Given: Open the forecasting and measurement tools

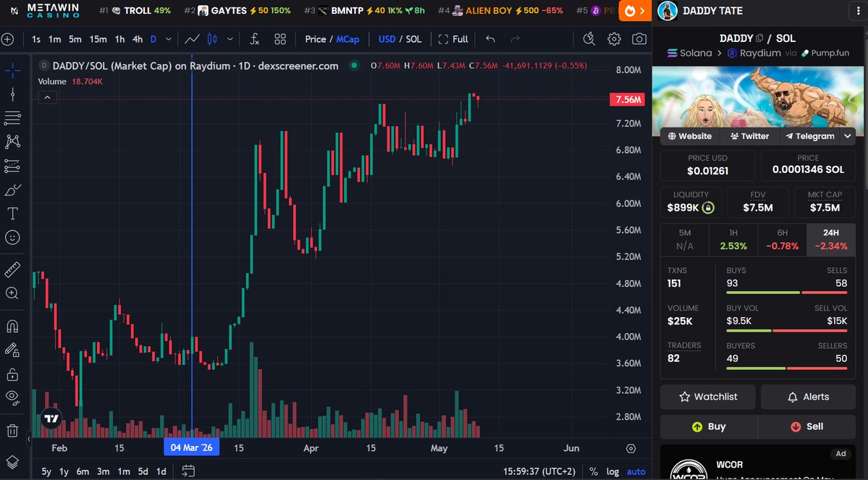Looking at the screenshot, I should coord(12,166).
